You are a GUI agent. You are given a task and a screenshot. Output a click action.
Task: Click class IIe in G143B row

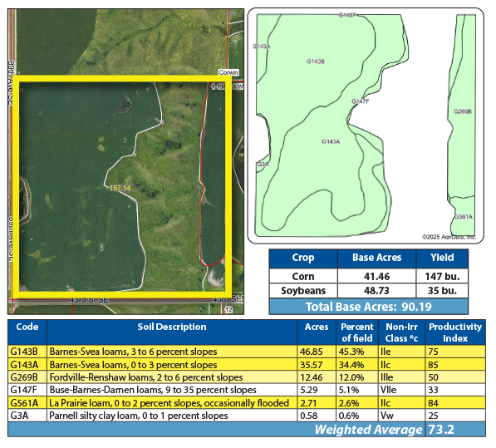(x=386, y=352)
